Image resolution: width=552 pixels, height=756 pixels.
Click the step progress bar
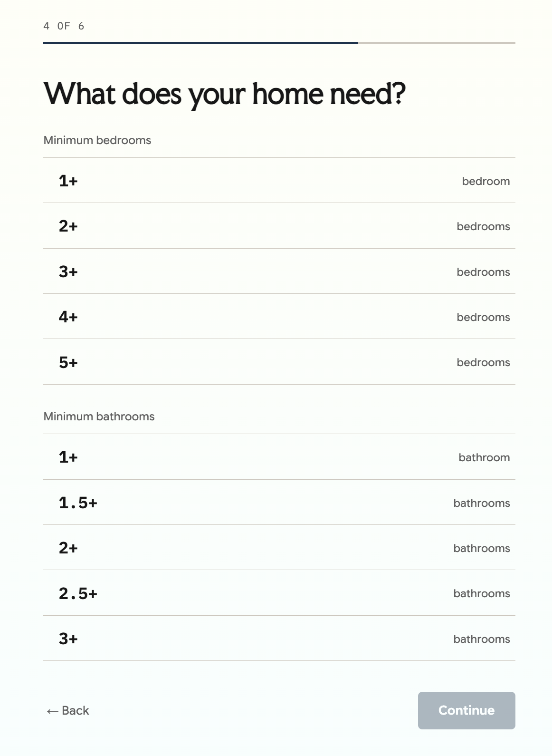click(279, 43)
